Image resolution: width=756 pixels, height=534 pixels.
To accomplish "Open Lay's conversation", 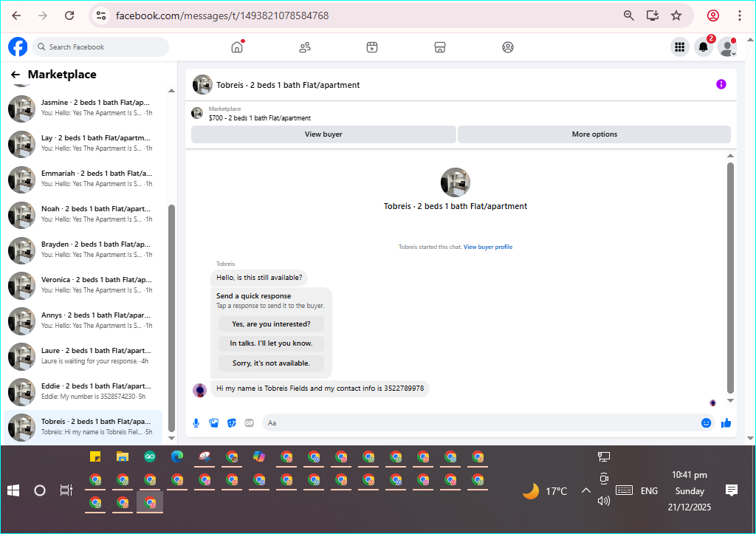I will tap(83, 143).
